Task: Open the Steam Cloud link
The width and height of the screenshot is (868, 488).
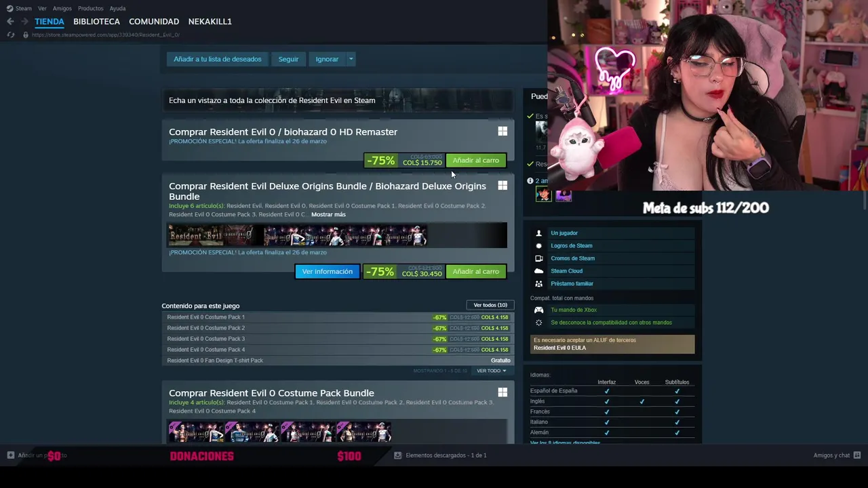Action: point(567,271)
